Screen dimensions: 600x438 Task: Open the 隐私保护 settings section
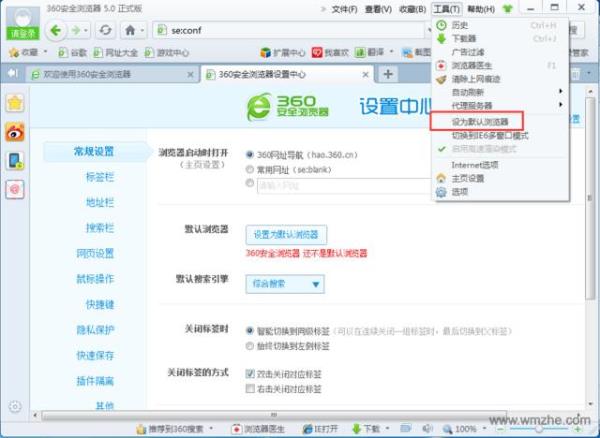pyautogui.click(x=95, y=330)
